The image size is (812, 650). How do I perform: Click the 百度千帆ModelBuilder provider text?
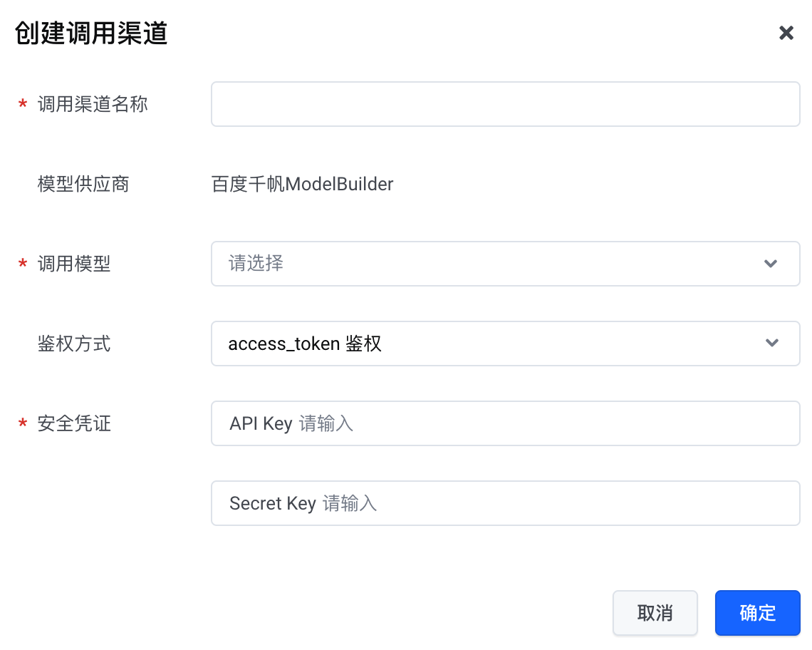point(303,183)
